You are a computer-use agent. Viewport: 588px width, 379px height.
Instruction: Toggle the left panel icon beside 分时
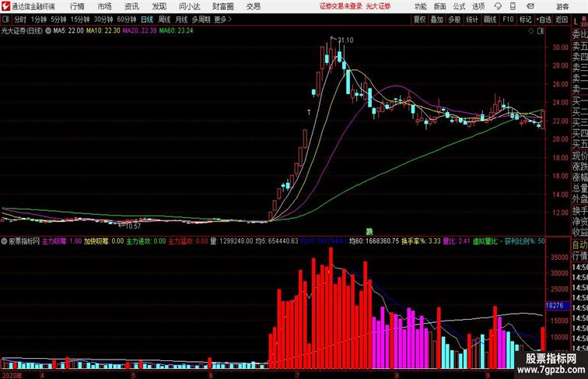5,19
